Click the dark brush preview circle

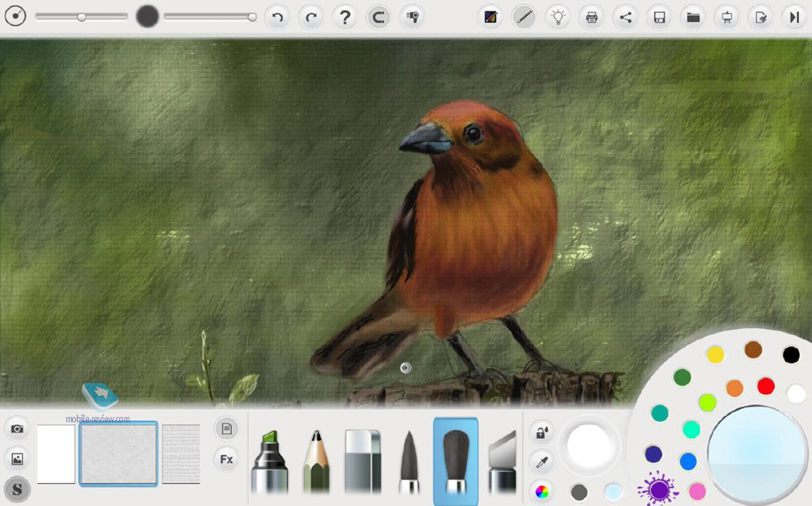(x=147, y=16)
